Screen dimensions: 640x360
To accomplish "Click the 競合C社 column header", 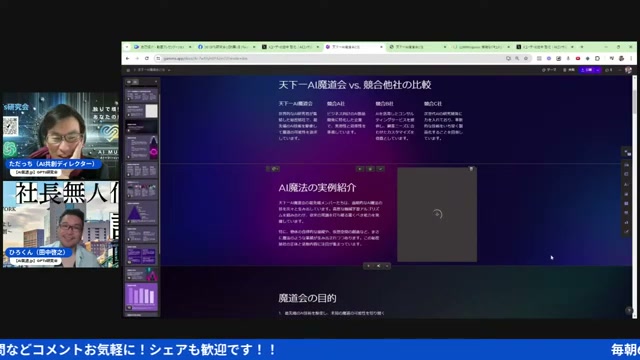I will [x=433, y=104].
